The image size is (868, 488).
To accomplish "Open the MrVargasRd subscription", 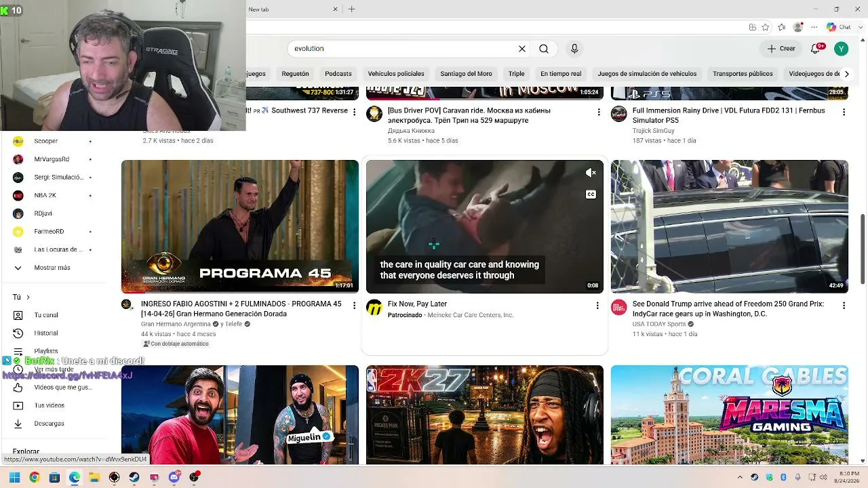I will click(52, 159).
